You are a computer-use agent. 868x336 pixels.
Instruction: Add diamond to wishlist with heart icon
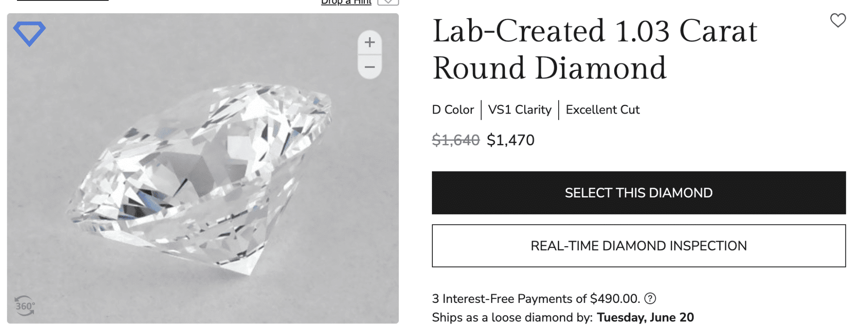(837, 20)
